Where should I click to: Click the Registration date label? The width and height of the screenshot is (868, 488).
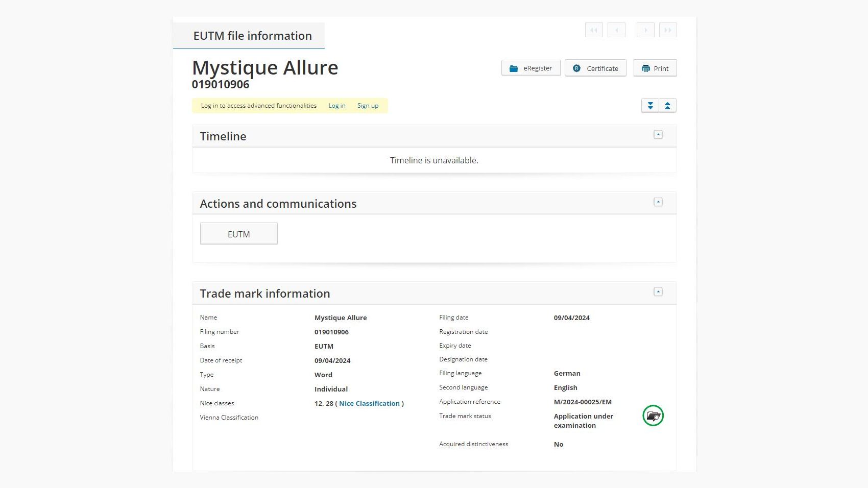pyautogui.click(x=464, y=332)
